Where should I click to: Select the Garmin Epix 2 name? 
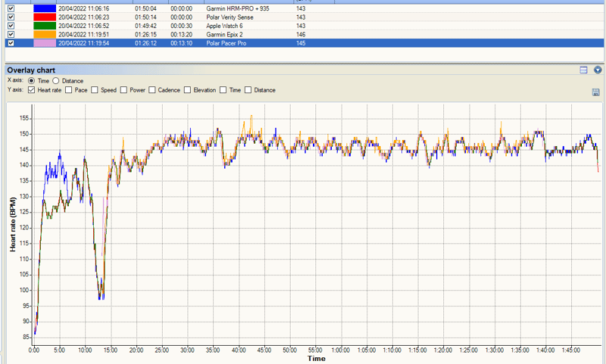(x=224, y=34)
